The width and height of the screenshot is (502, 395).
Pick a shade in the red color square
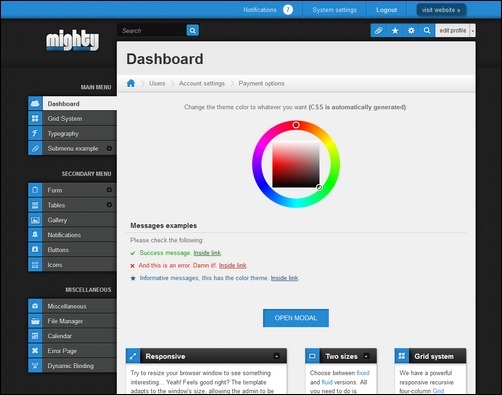click(x=296, y=164)
